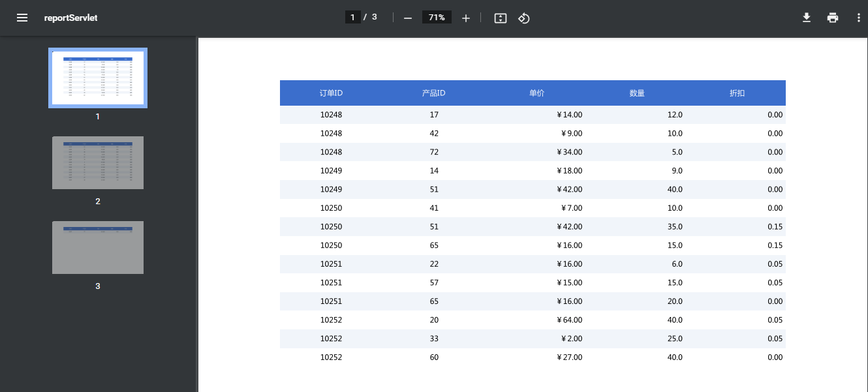Select the page 1 thumbnail

coord(98,78)
